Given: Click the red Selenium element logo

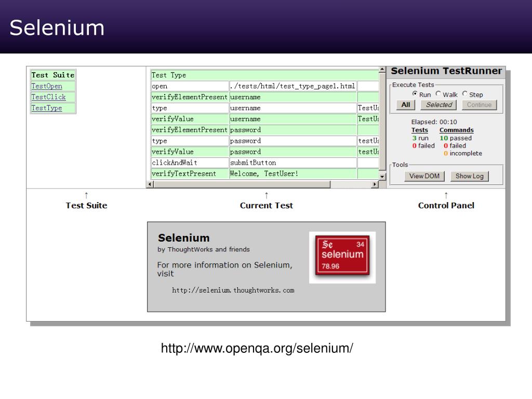Looking at the screenshot, I should [342, 255].
